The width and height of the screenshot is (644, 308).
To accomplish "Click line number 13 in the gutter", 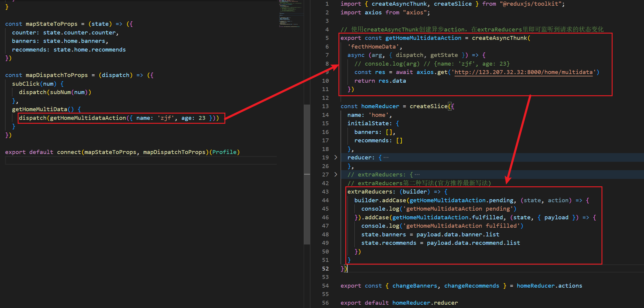I will coord(325,106).
